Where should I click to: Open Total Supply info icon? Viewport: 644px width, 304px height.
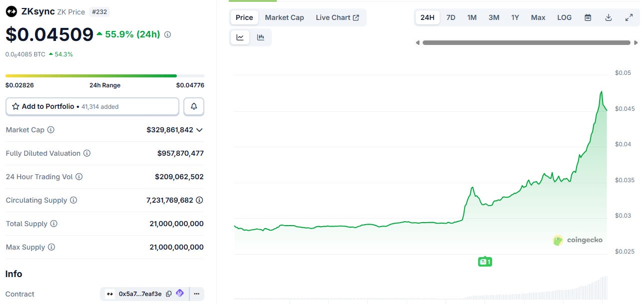[x=53, y=224]
